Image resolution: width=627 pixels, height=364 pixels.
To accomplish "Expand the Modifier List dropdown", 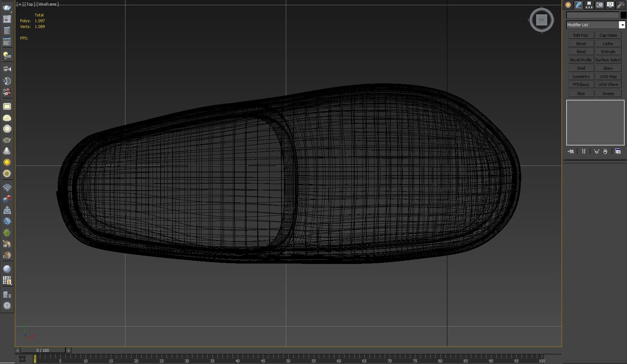I will pos(622,25).
